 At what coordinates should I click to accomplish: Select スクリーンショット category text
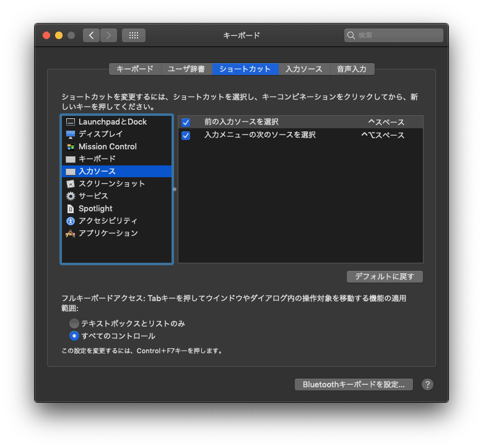click(112, 184)
